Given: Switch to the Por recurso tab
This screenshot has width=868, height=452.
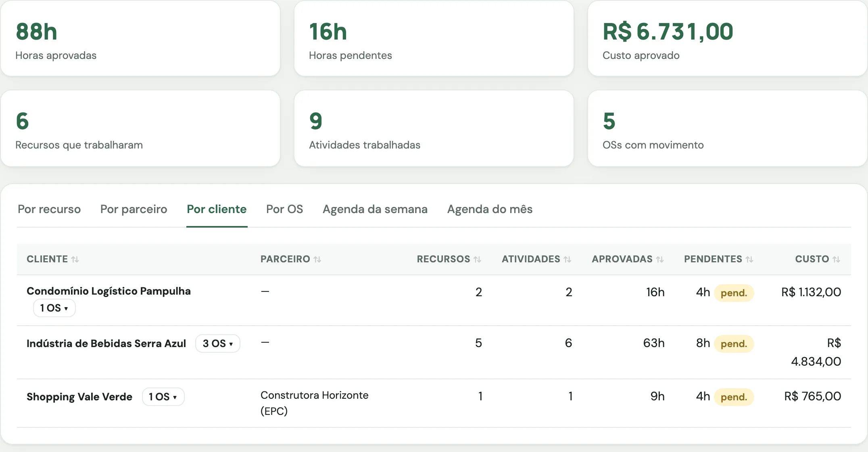Looking at the screenshot, I should (x=49, y=209).
